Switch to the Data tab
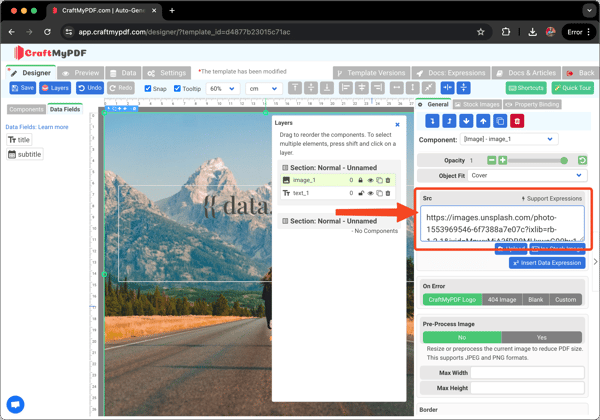This screenshot has width=600, height=420. (123, 73)
